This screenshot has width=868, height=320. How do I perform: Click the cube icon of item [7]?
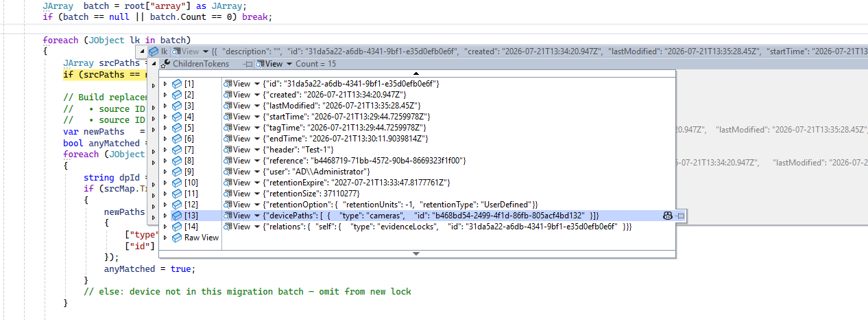[x=177, y=150]
